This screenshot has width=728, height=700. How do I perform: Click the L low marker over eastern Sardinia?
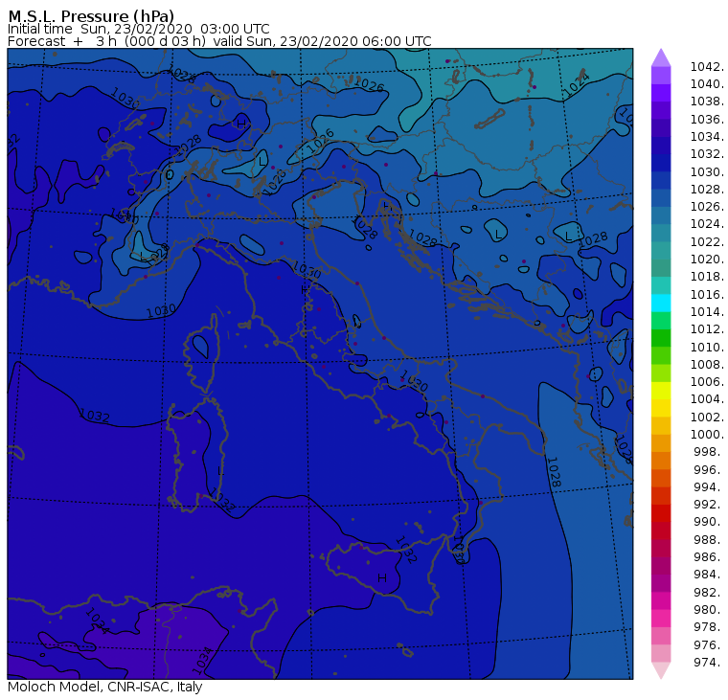pos(219,471)
